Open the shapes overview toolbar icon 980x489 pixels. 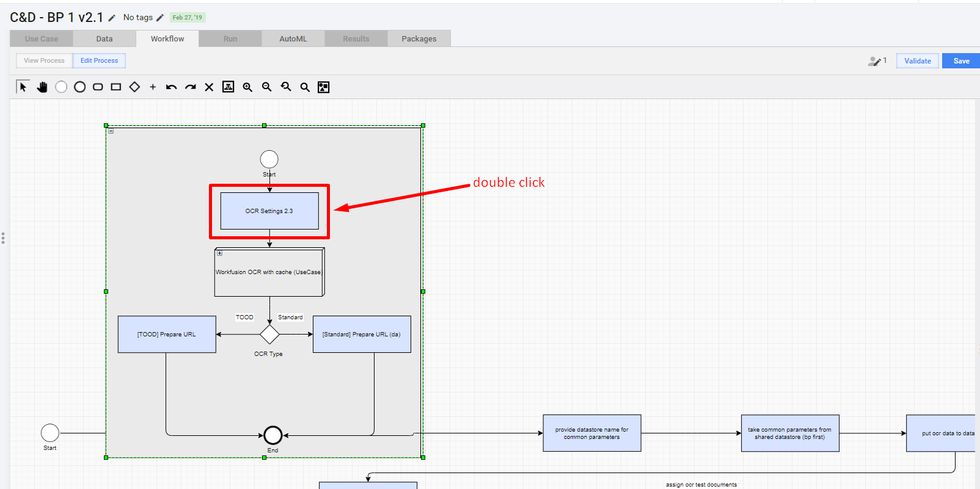(324, 87)
